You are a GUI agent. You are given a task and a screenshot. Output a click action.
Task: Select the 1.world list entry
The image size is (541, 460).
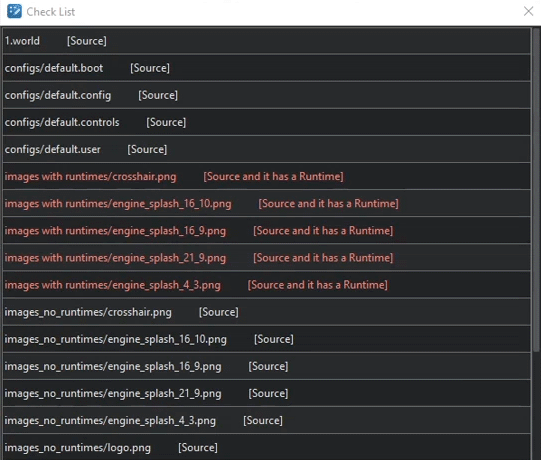click(266, 41)
